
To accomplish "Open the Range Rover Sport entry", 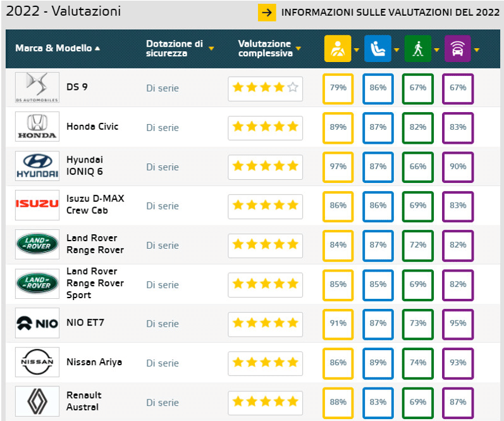I will (x=95, y=283).
